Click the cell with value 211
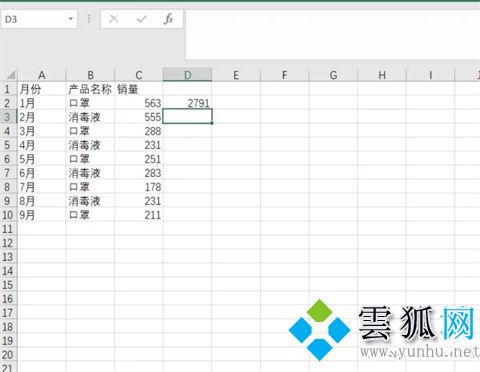The height and width of the screenshot is (372, 480). (x=139, y=215)
